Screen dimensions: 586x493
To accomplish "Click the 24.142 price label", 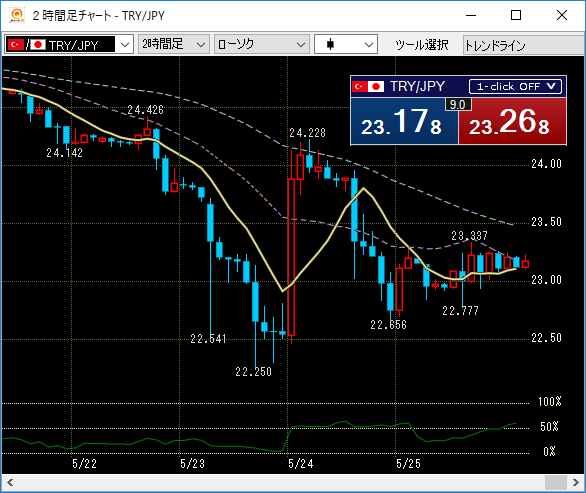I will (64, 152).
